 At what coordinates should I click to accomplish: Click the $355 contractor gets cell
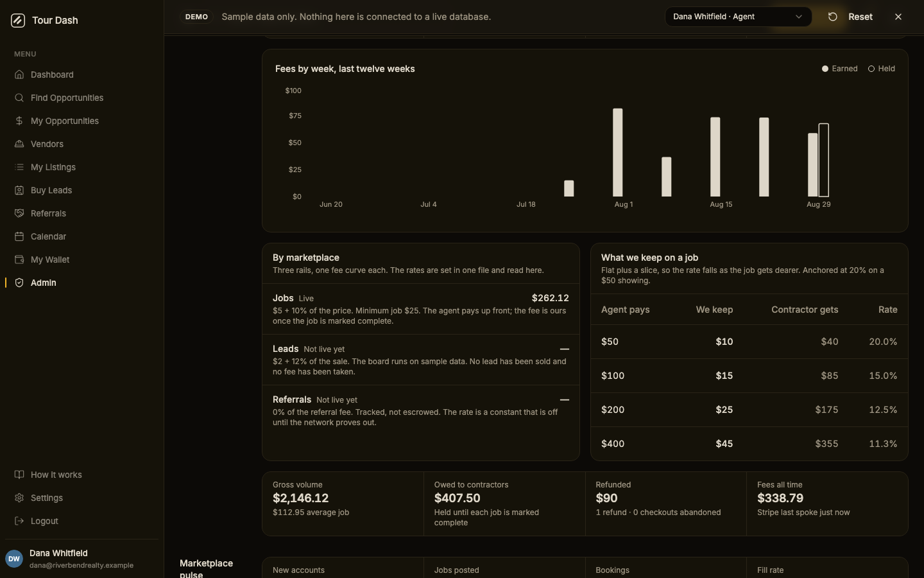click(x=826, y=444)
